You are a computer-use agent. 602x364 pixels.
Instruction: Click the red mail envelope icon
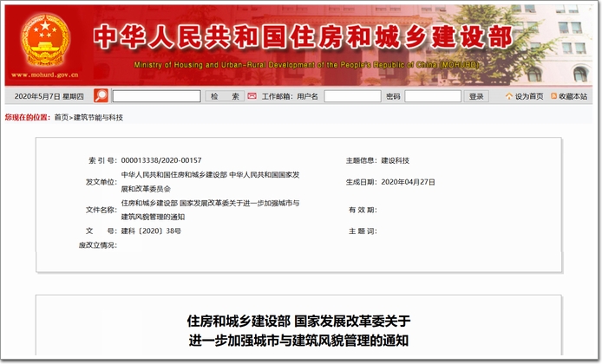pos(252,96)
